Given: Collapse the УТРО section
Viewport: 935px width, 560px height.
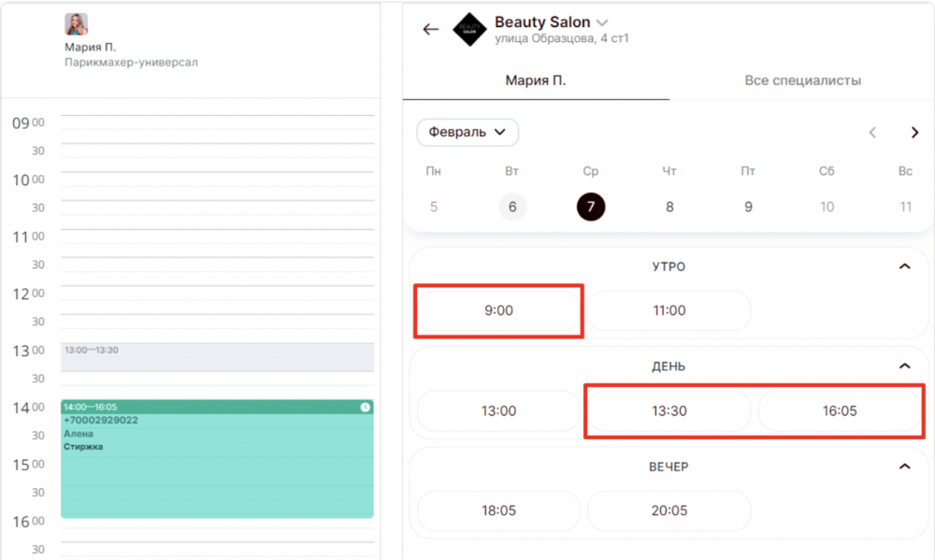Looking at the screenshot, I should click(x=904, y=266).
